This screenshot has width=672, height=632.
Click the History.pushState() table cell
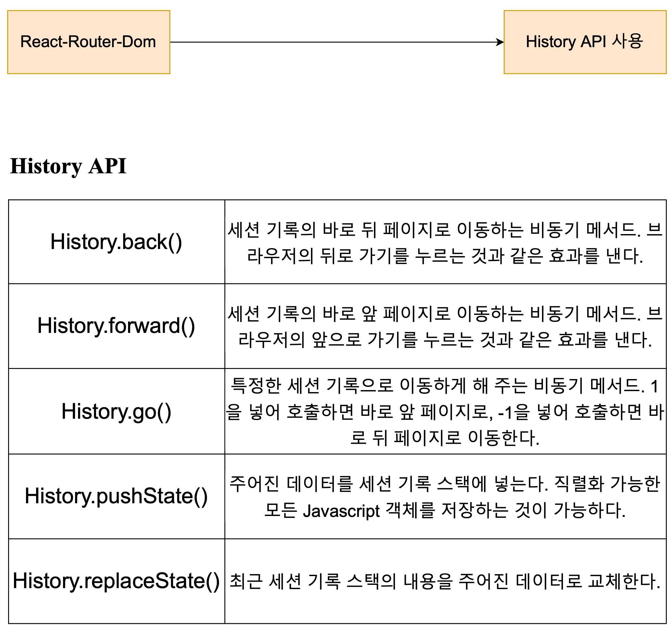[116, 496]
